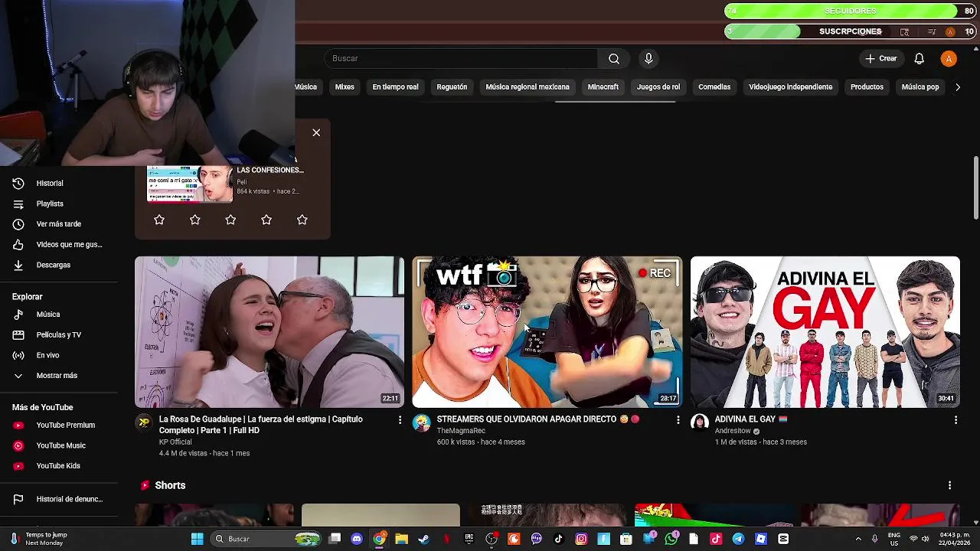Click the SEGUIDORES progress bar

tap(851, 11)
